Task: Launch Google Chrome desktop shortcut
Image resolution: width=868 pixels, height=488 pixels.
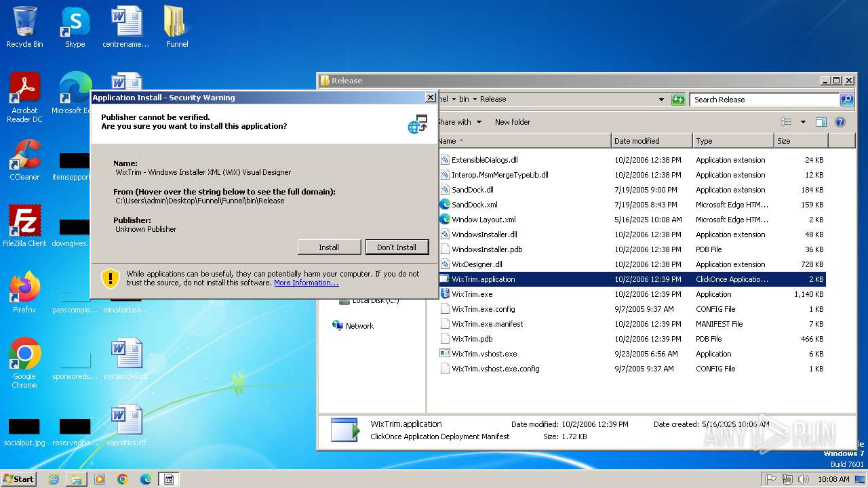Action: [24, 363]
